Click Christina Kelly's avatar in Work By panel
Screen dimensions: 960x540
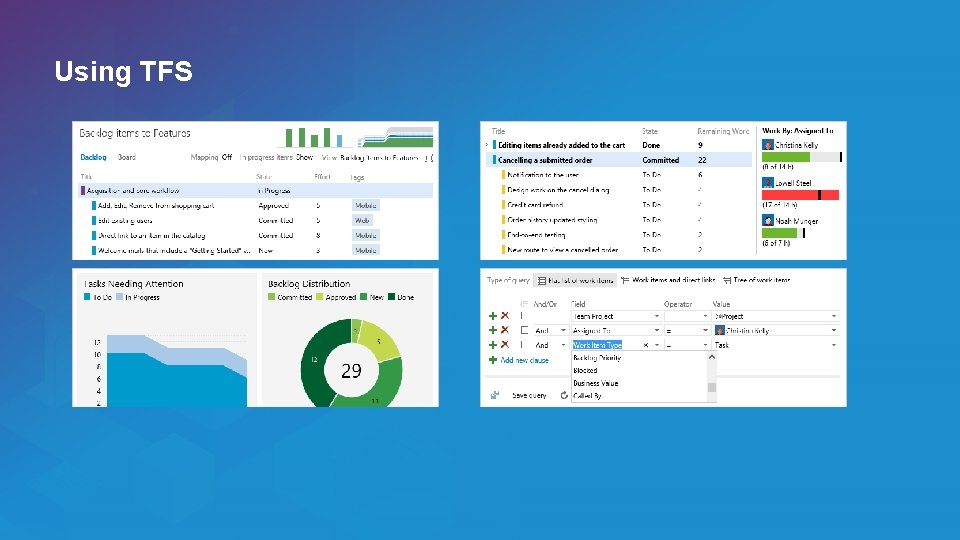[768, 145]
